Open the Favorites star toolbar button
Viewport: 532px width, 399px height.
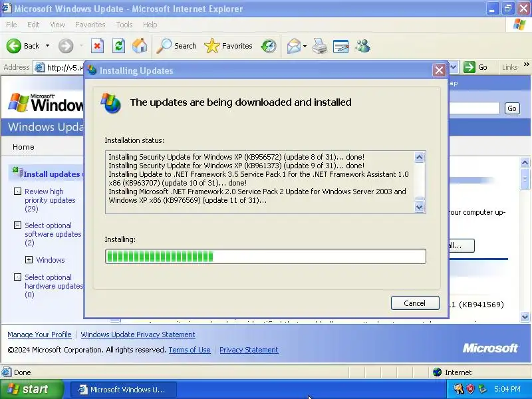coord(228,46)
